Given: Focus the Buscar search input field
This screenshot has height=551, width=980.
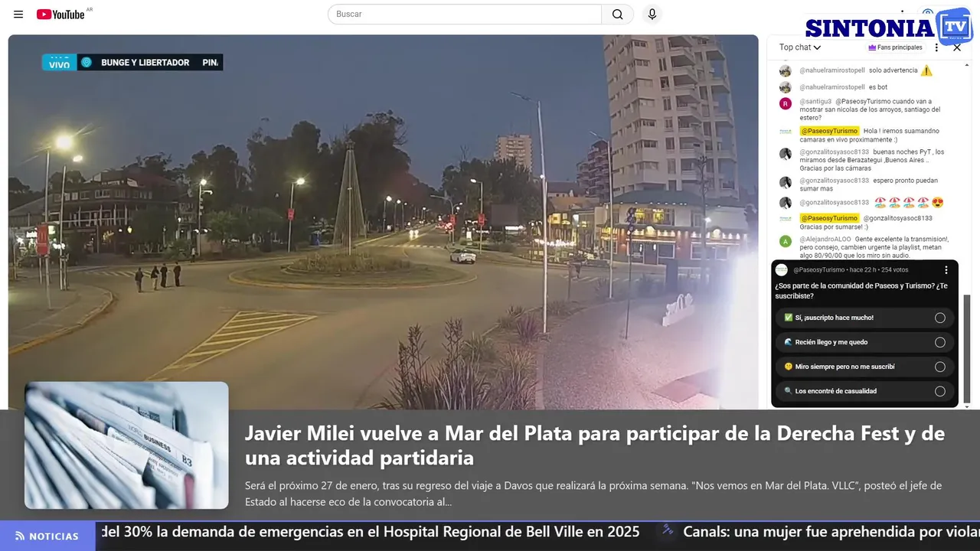Looking at the screenshot, I should click(465, 15).
